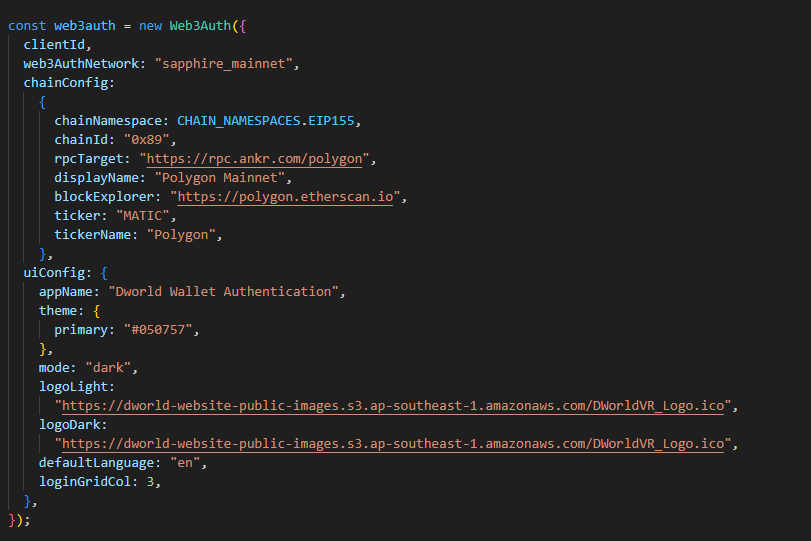
Task: Click the defaultLanguage value "en"
Action: coord(185,463)
